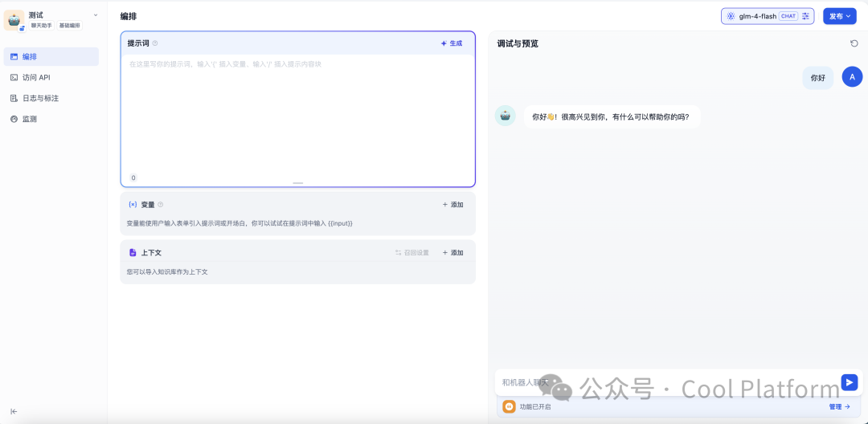Click the 生成 prompt generate button

[x=452, y=43]
